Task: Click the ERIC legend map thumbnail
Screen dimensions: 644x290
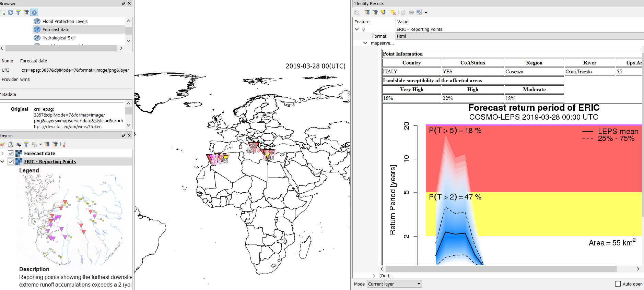Action: point(71,219)
